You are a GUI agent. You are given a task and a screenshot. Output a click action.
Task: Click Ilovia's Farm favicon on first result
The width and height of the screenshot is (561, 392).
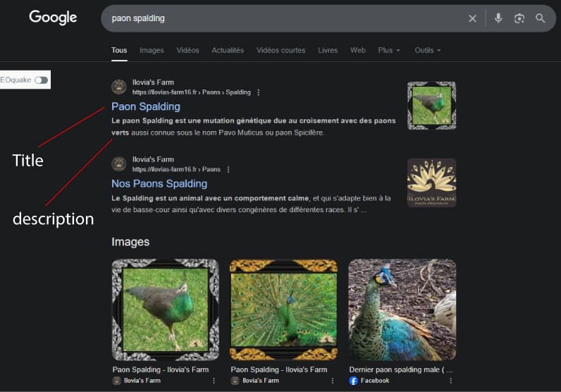(119, 87)
